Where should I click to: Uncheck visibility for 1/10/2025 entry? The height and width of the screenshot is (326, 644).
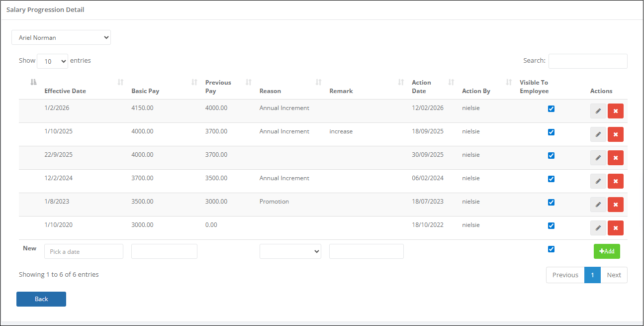(551, 132)
